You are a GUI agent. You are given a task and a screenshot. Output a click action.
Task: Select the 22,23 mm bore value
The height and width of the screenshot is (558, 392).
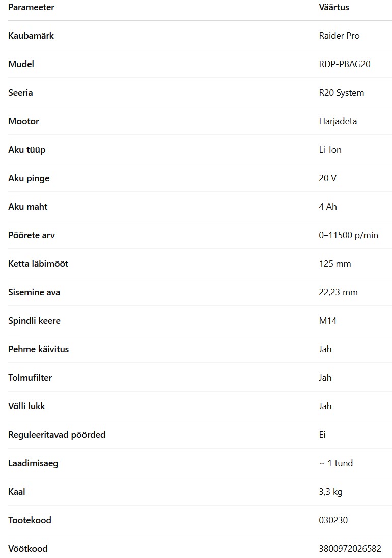tap(338, 293)
